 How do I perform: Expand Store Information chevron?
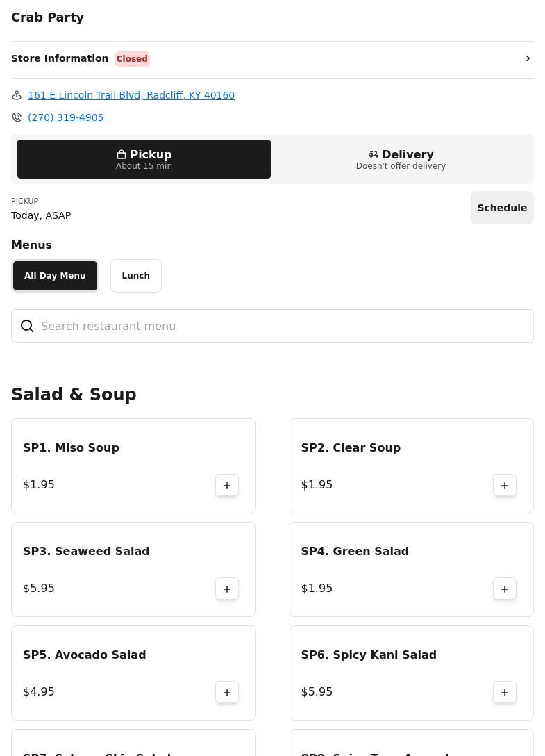click(x=528, y=58)
